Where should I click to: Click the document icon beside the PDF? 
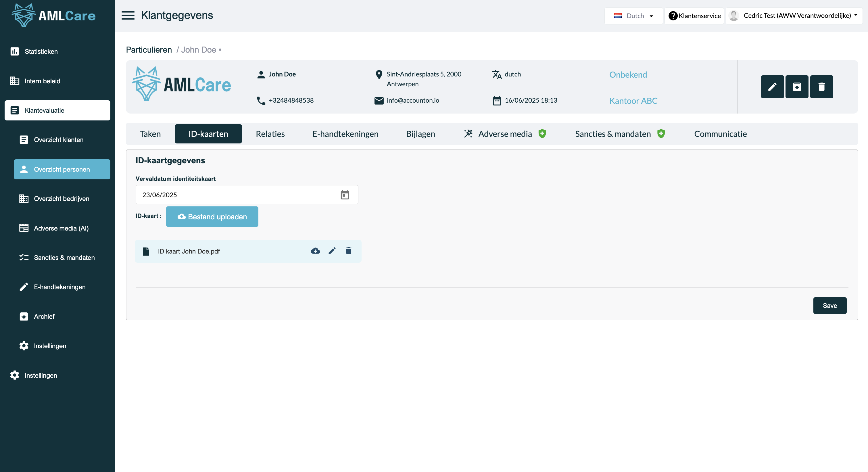pos(146,251)
